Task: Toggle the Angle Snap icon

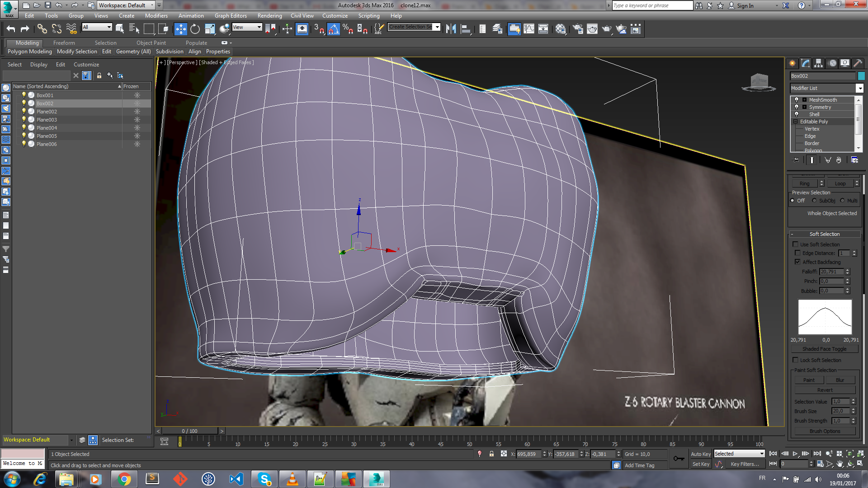Action: [x=333, y=29]
